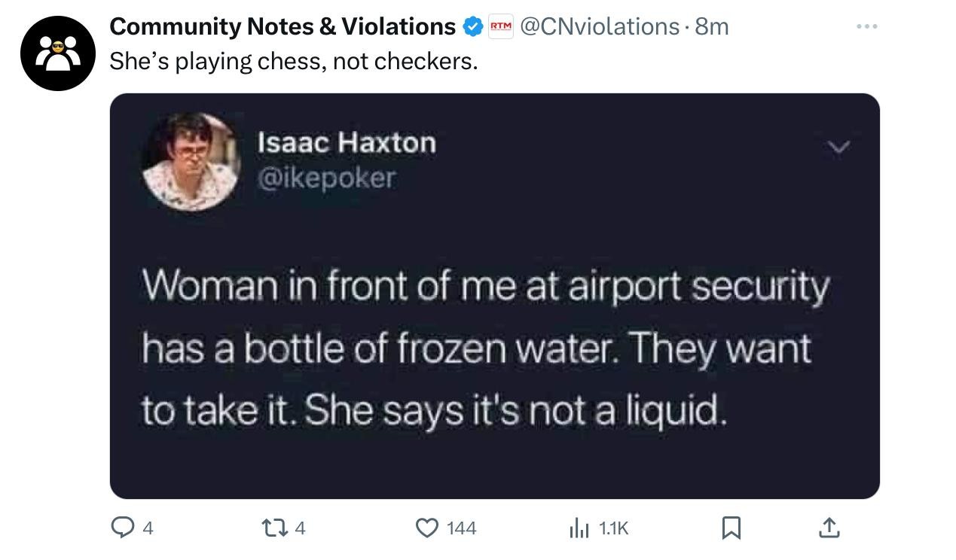Viewport: 956px width, 560px height.
Task: Like the tweet with heart icon
Action: [428, 528]
